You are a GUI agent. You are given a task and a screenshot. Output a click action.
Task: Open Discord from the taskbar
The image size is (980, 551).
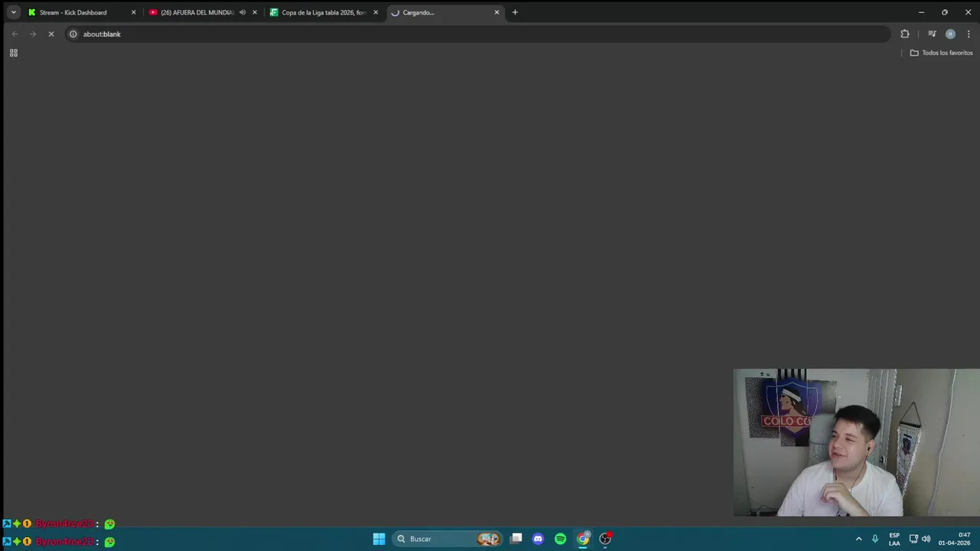538,539
